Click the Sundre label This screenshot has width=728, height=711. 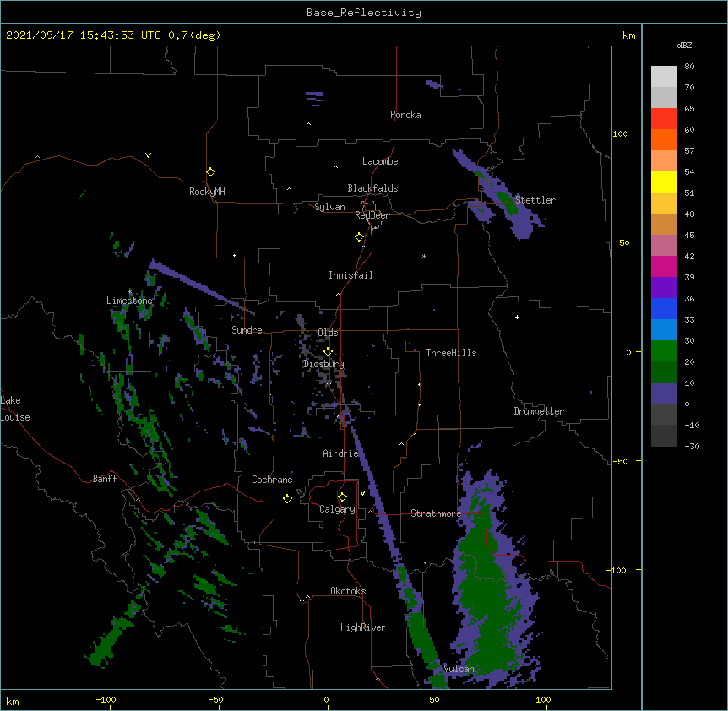pos(247,330)
